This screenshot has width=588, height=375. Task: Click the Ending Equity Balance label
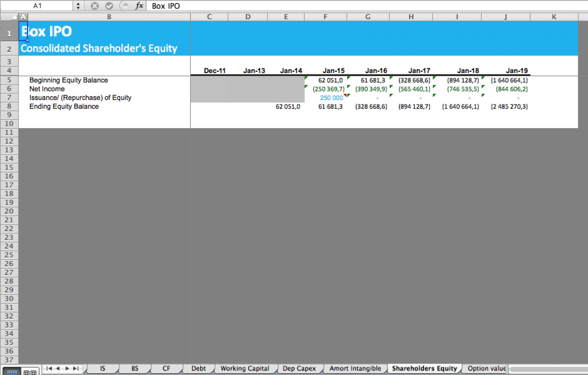coord(64,106)
